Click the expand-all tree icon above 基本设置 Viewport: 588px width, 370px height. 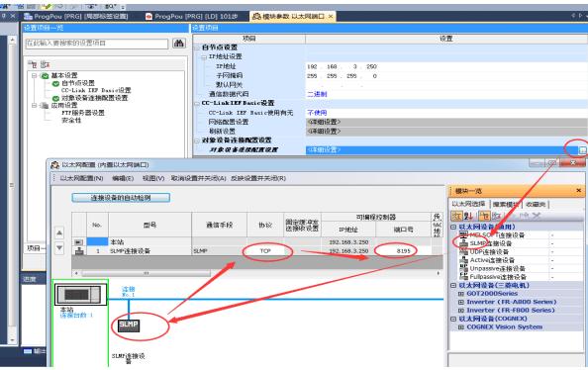pos(33,64)
